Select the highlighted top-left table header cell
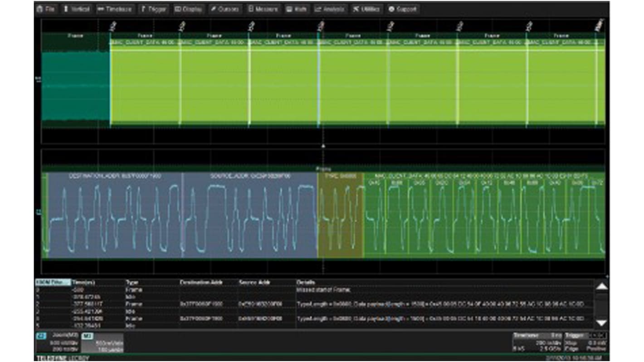This screenshot has width=644, height=362. pos(53,282)
